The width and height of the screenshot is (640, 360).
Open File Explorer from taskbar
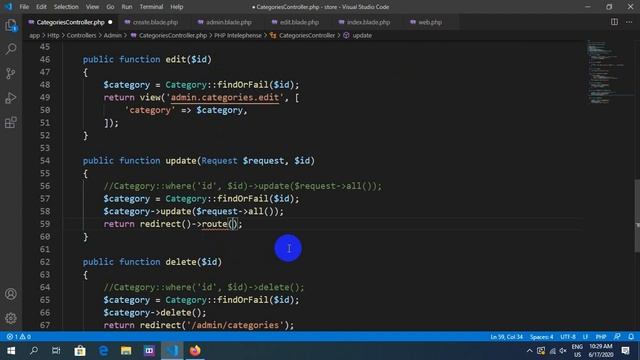point(126,351)
